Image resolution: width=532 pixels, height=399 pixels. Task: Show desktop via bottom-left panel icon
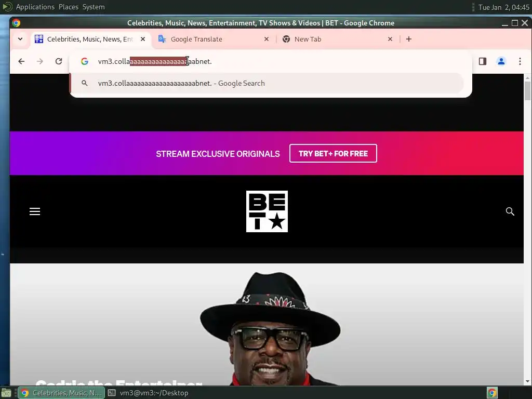pyautogui.click(x=6, y=393)
